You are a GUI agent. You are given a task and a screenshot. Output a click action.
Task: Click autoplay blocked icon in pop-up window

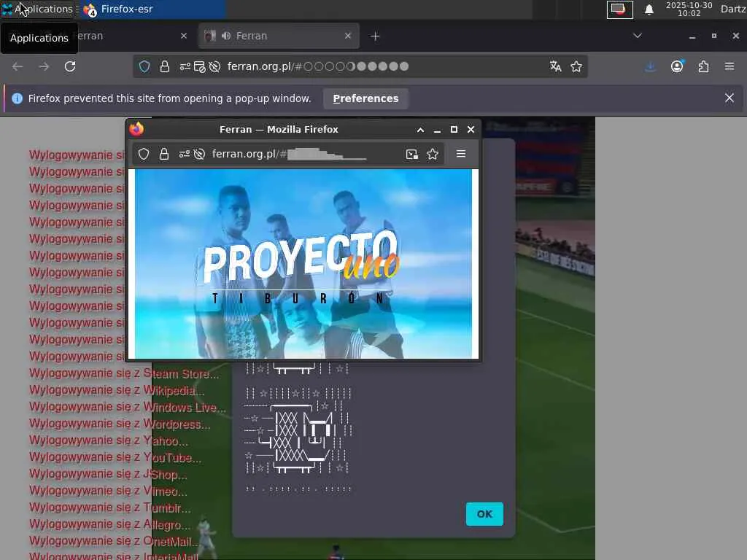coord(200,154)
